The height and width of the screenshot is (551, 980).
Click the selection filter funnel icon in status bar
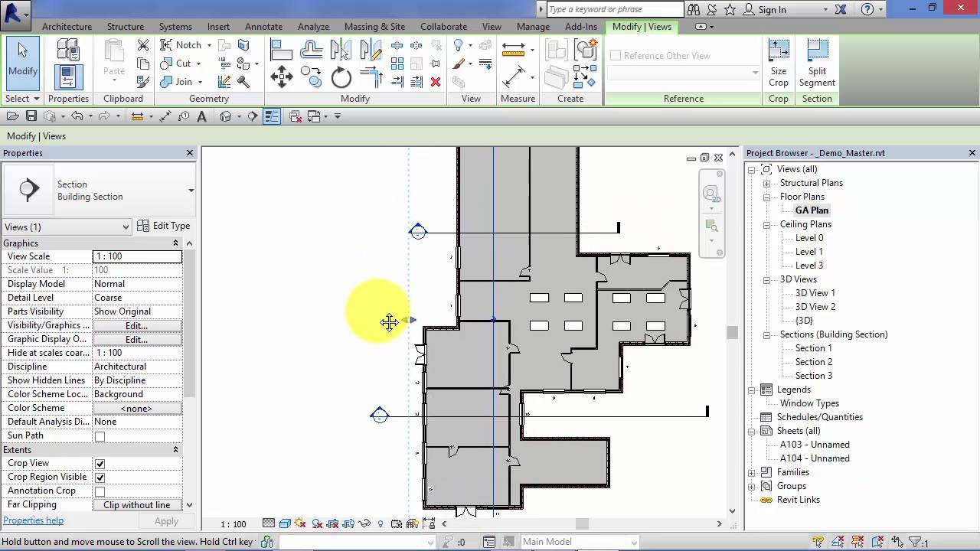click(x=916, y=542)
